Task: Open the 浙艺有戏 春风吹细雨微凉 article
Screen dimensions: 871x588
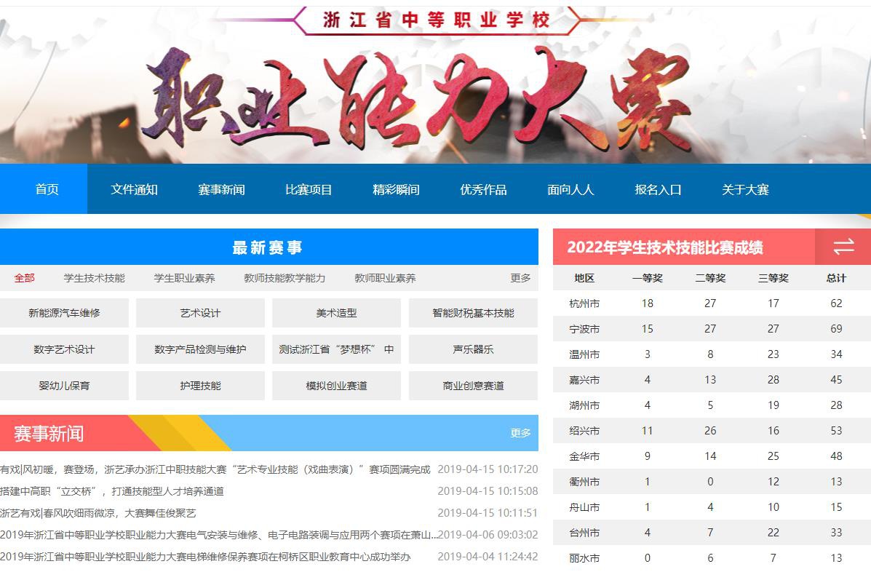Action: click(98, 513)
